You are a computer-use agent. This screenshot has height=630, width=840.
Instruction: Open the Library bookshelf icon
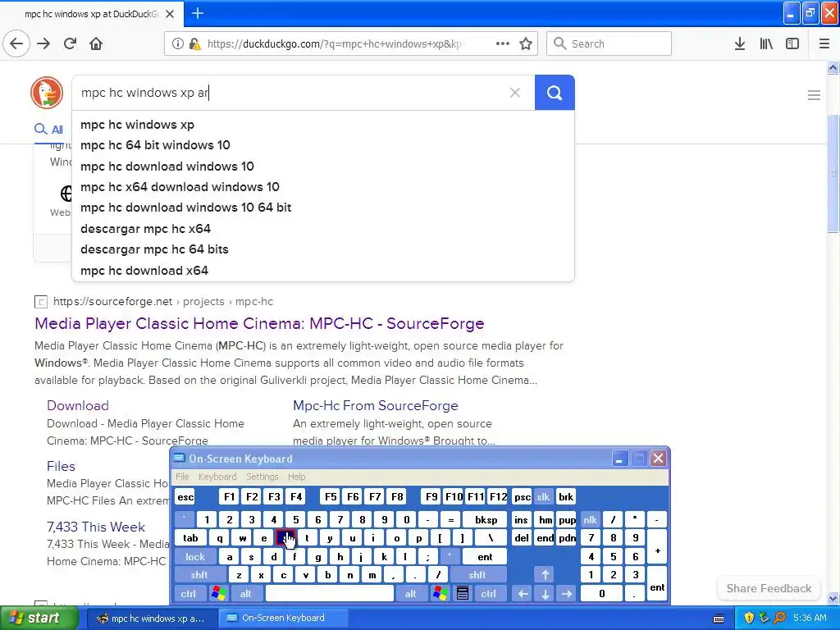click(x=766, y=43)
